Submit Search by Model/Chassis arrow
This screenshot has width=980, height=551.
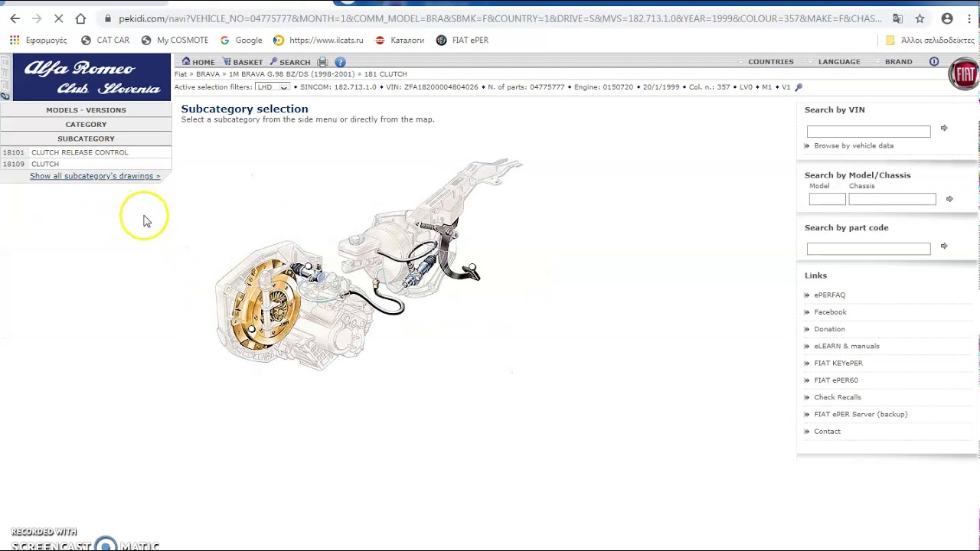(x=949, y=199)
